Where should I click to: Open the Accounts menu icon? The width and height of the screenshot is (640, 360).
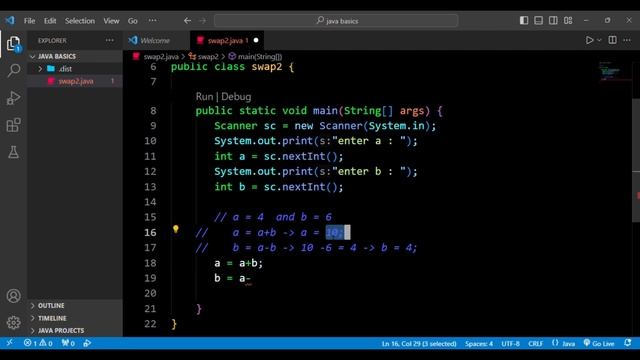13,296
